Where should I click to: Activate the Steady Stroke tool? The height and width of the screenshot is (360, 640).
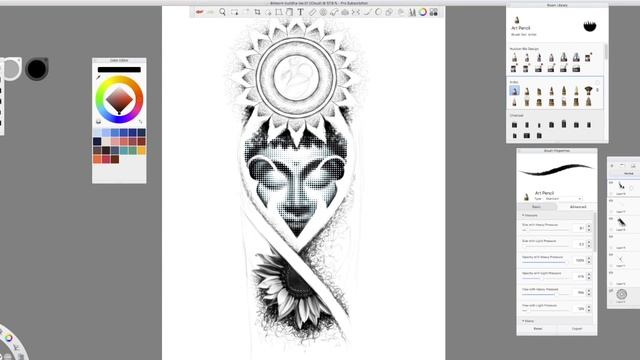click(367, 12)
